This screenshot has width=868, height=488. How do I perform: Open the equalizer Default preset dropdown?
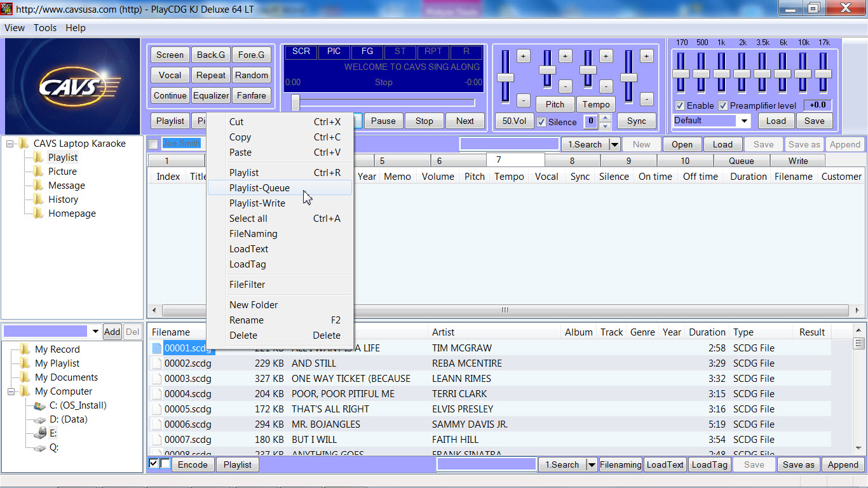[x=743, y=121]
